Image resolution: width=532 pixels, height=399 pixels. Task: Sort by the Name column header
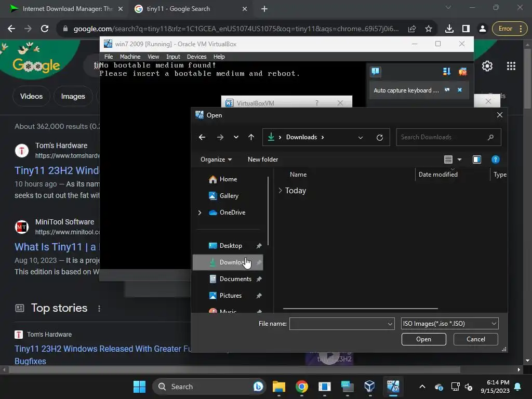coord(298,175)
